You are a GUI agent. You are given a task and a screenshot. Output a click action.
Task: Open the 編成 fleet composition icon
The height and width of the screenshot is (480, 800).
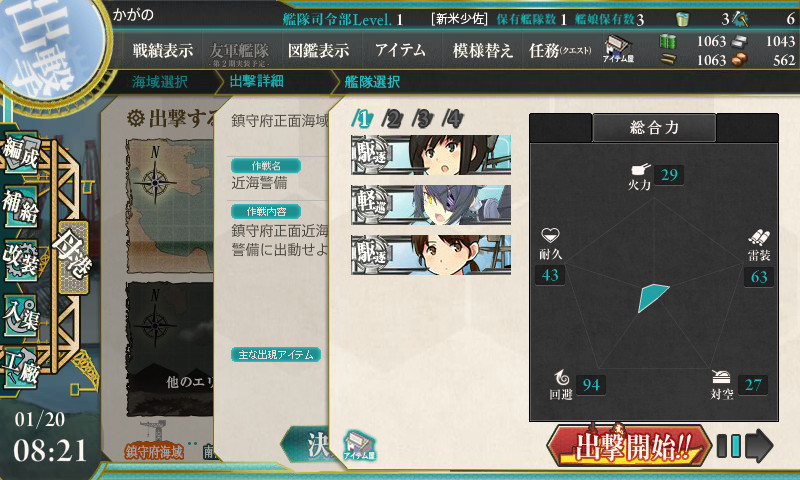20,152
